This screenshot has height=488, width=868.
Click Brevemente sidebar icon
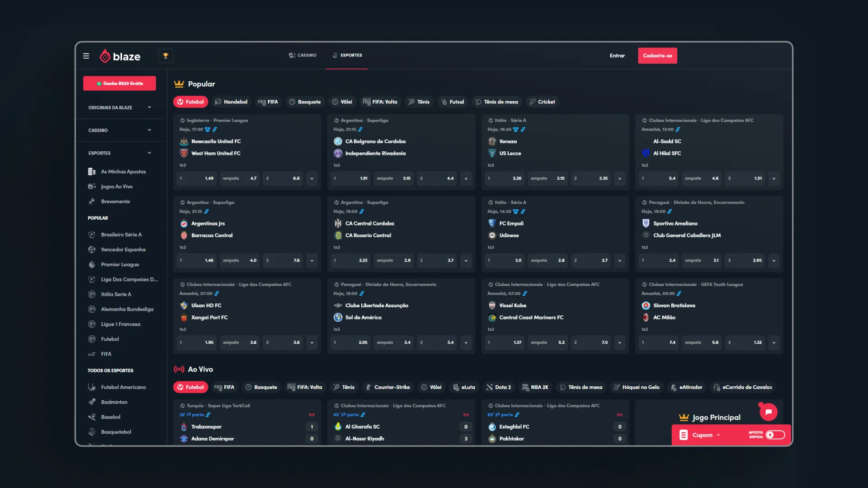click(92, 202)
